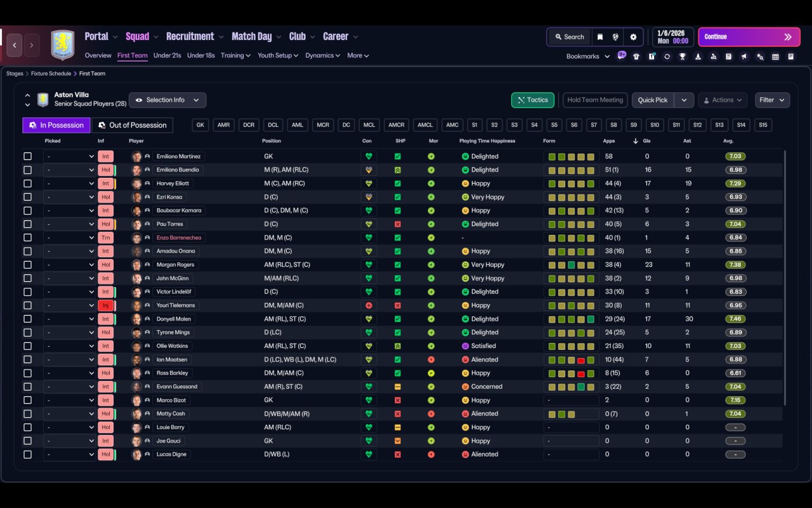Open the settings gear icon
This screenshot has width=812, height=508.
[633, 37]
